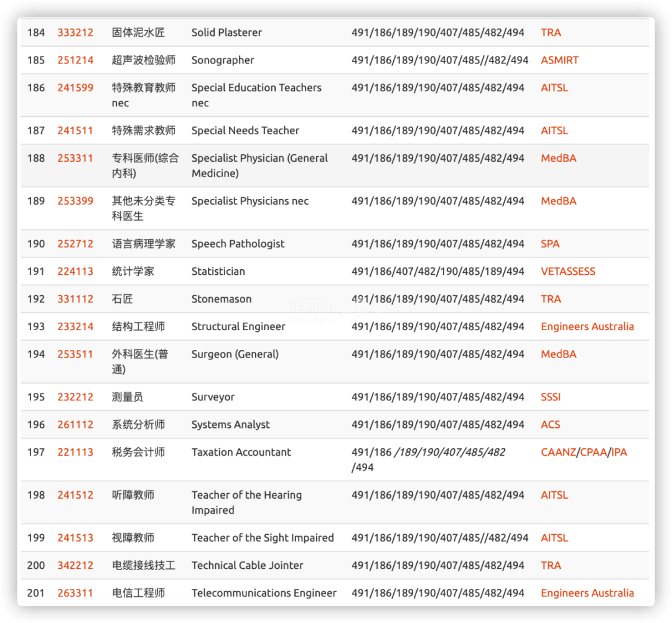
Task: Open occupation code 333212 link
Action: point(75,32)
